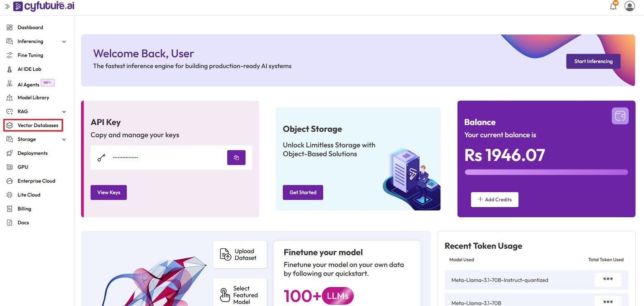The image size is (644, 306).
Task: Expand the Storage submenu chevron
Action: (64, 139)
